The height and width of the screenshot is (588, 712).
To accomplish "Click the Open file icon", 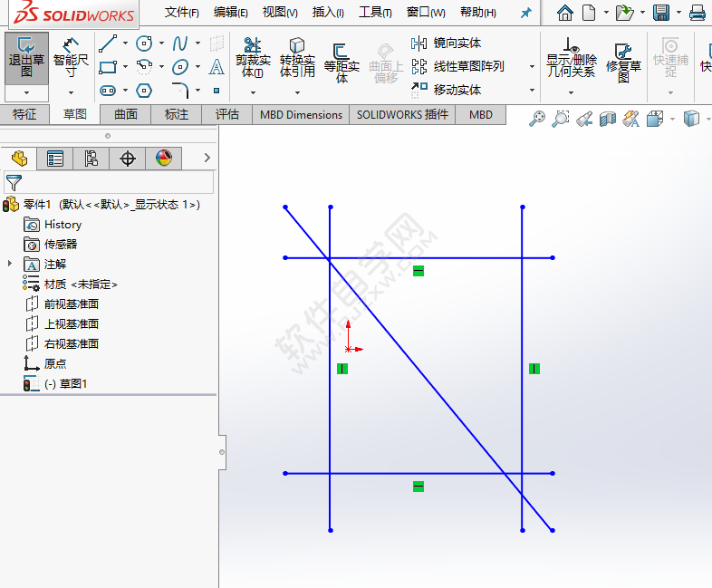I will (625, 13).
